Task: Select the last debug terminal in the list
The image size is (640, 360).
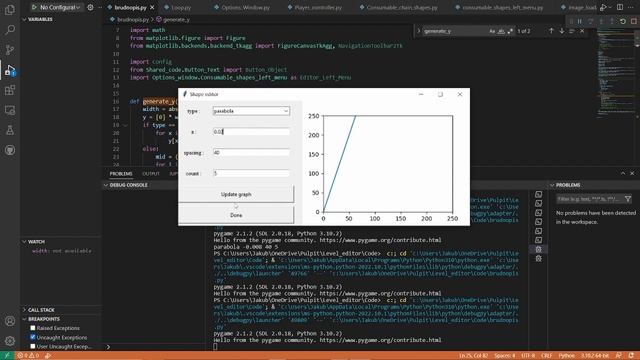Action: click(x=538, y=258)
